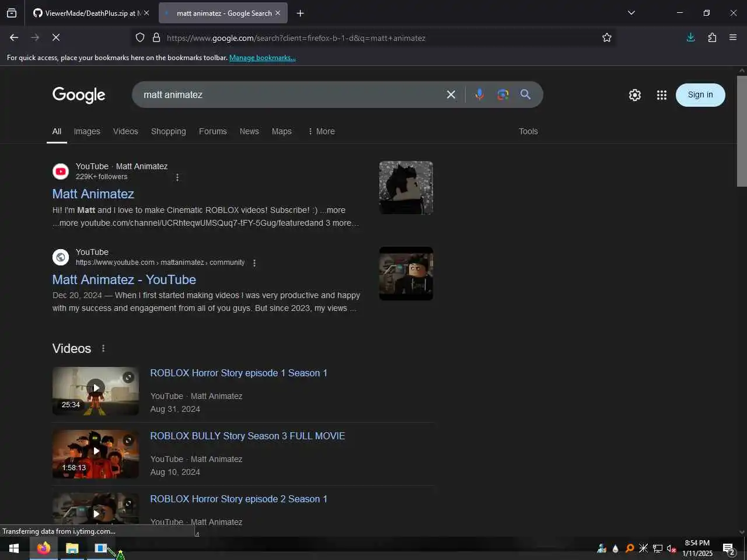The image size is (747, 560).
Task: Open Matt Animatez channel thumbnail image
Action: 406,187
